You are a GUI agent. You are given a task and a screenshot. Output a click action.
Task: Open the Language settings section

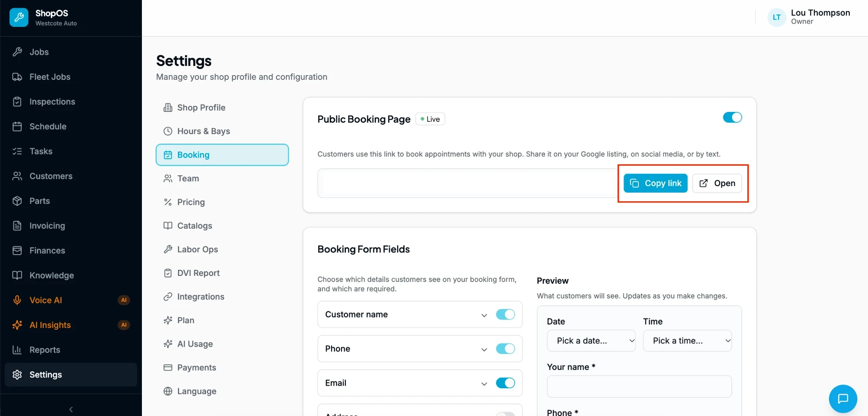click(222, 391)
